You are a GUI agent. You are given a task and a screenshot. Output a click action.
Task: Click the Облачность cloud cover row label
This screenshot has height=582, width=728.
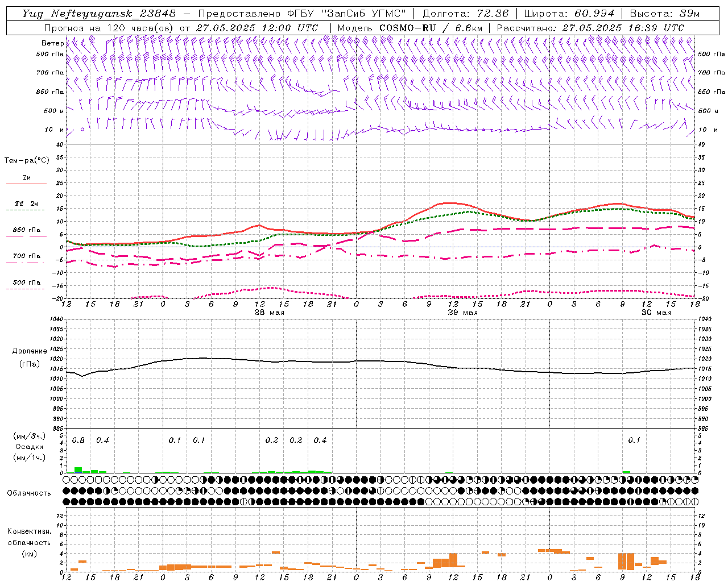(29, 493)
